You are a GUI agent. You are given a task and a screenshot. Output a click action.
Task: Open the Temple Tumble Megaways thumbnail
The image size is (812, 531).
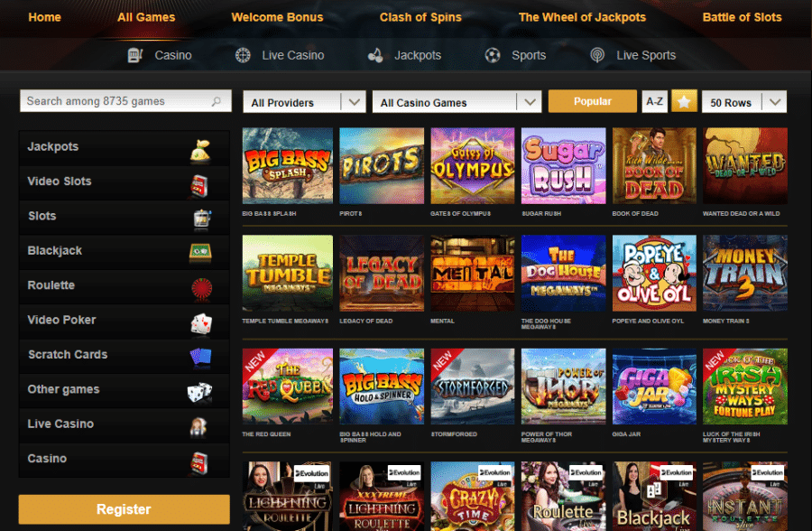[288, 274]
